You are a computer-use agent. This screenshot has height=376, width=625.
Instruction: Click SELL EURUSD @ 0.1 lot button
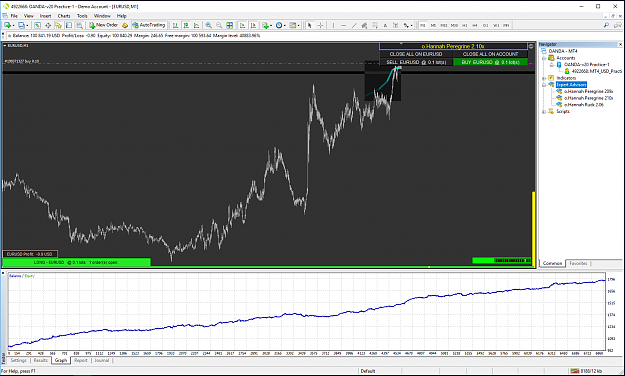(416, 62)
